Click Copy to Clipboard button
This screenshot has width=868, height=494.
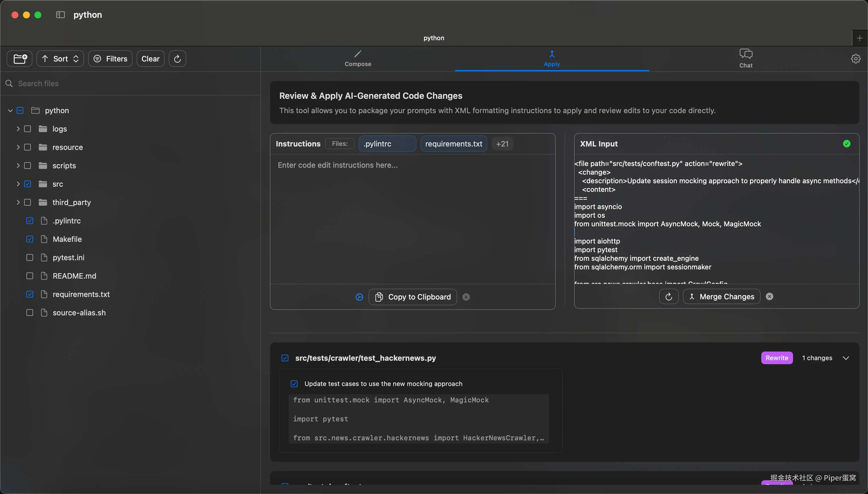(x=413, y=297)
